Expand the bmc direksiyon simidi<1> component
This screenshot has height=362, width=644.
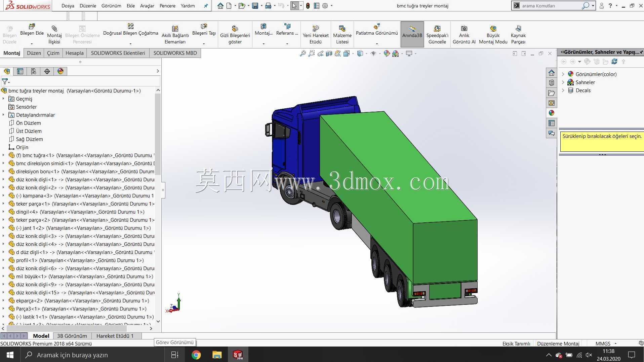3,164
